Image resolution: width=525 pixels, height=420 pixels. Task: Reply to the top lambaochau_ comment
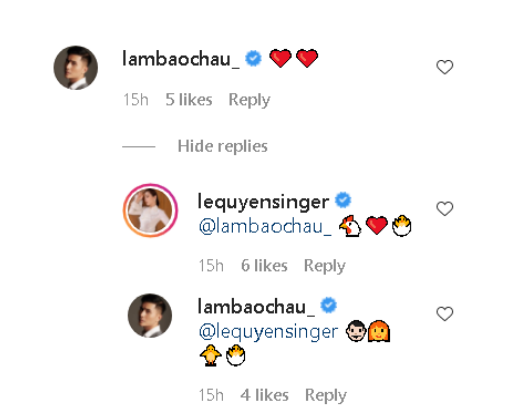(249, 100)
